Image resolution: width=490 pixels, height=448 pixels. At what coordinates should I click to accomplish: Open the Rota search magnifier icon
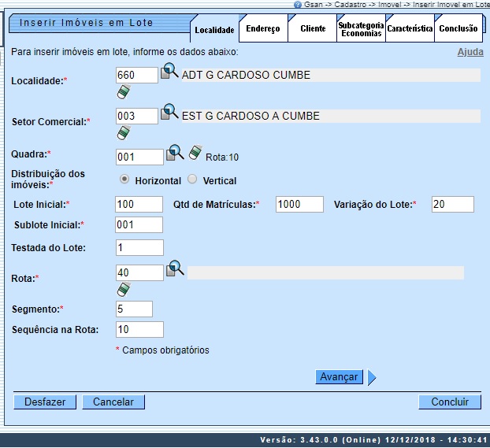pos(175,269)
